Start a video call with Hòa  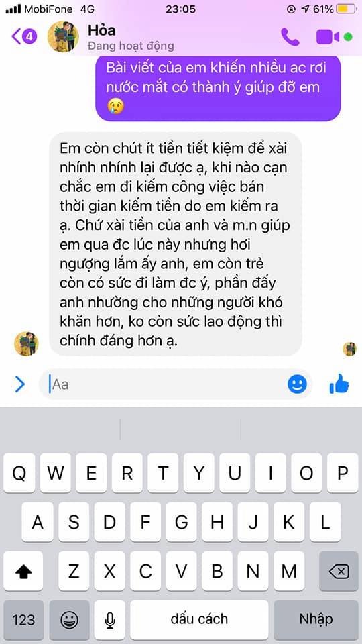coord(328,37)
